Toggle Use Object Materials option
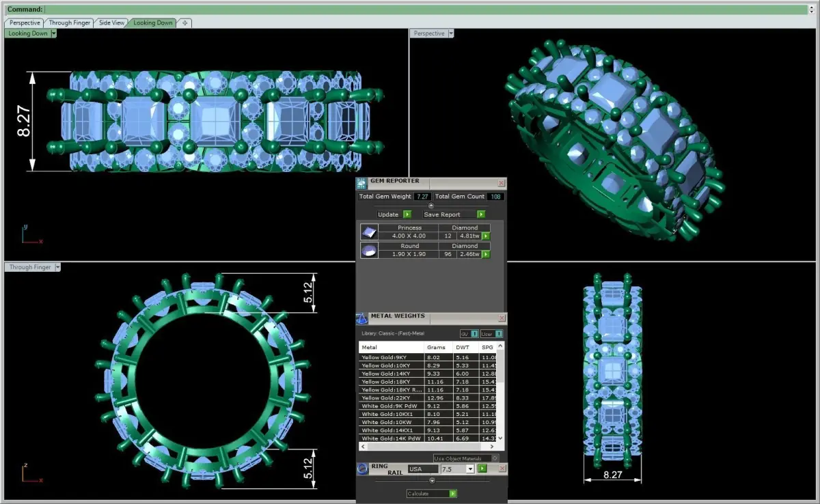 (x=466, y=458)
